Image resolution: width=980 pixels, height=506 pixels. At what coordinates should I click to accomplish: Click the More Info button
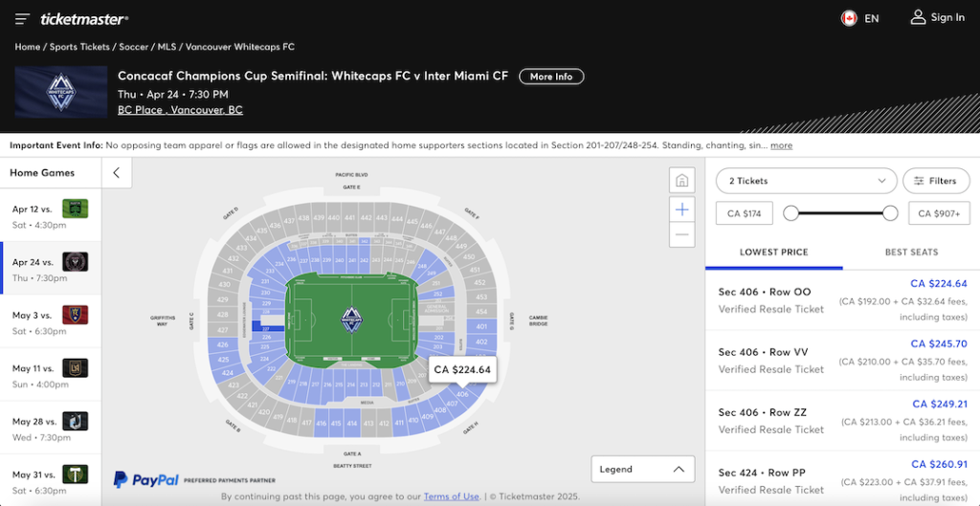tap(551, 77)
